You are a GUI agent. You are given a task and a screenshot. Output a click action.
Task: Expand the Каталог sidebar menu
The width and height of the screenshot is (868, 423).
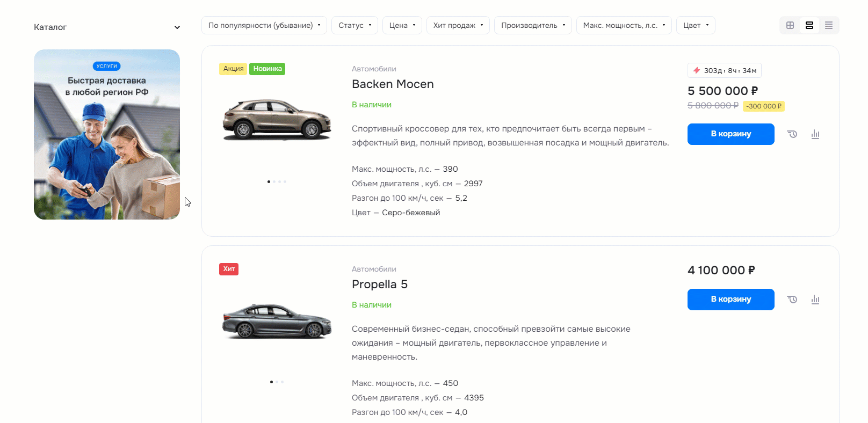tap(107, 27)
